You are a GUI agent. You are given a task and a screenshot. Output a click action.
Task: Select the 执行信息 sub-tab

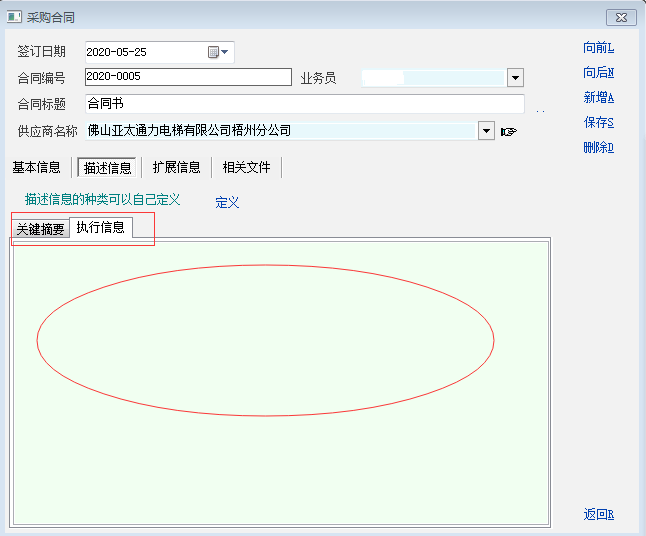[100, 227]
